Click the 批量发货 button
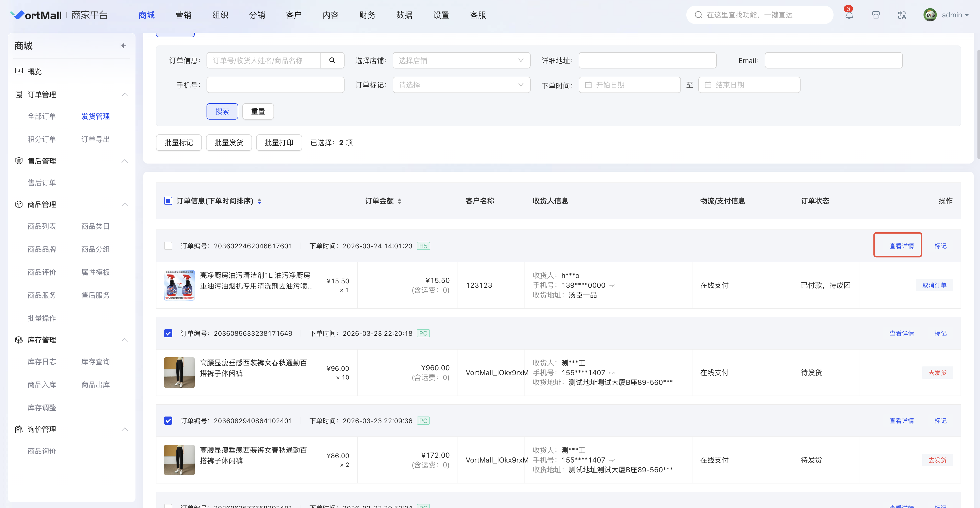 click(x=229, y=143)
